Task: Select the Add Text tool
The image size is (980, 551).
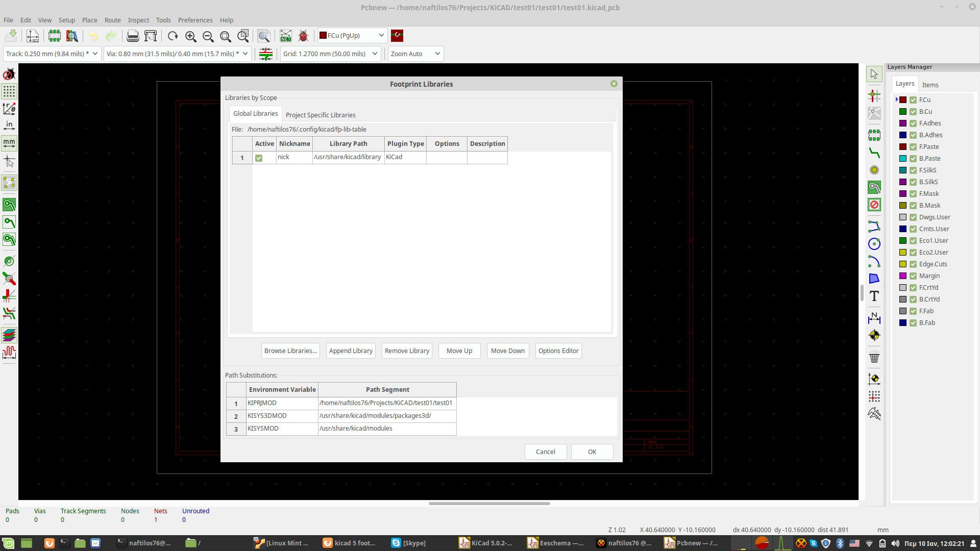Action: coord(874,296)
